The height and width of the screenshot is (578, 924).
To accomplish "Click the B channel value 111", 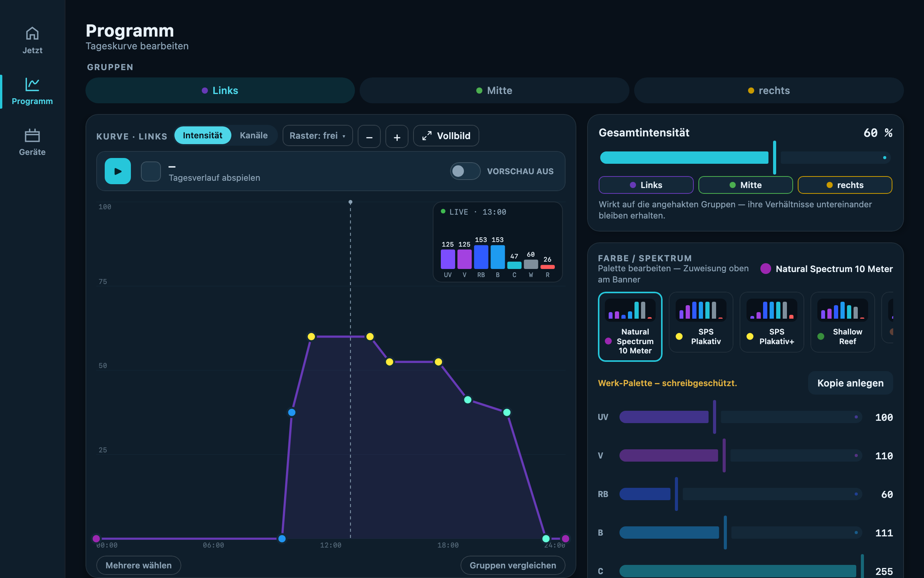I will point(884,533).
